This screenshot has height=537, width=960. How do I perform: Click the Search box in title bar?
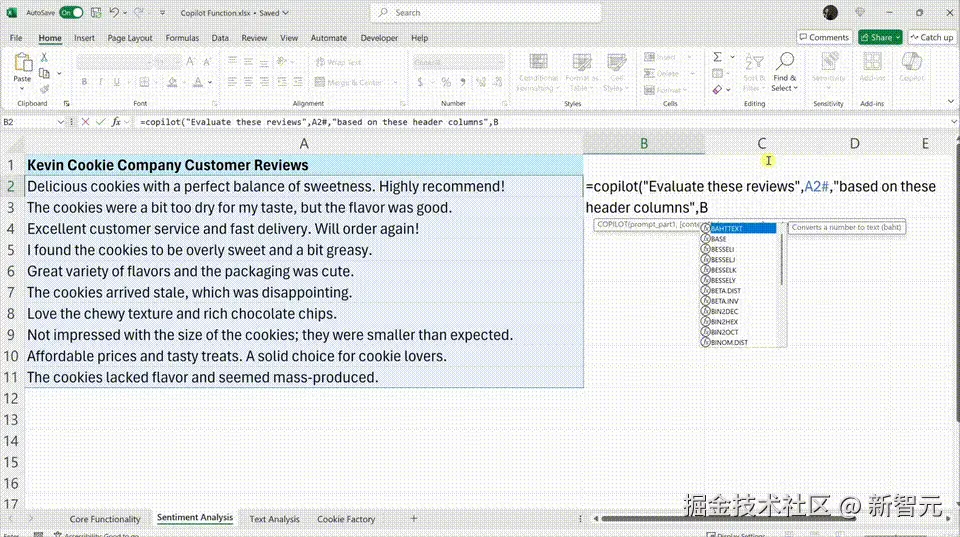click(x=486, y=12)
